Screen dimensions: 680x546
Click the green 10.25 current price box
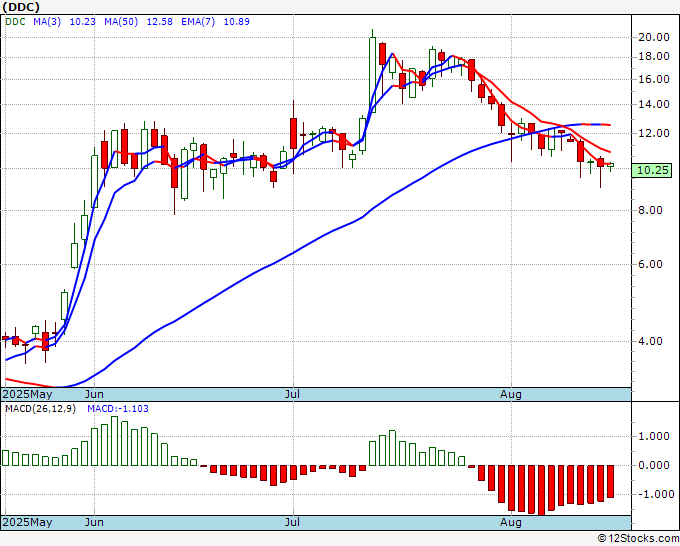coord(652,170)
